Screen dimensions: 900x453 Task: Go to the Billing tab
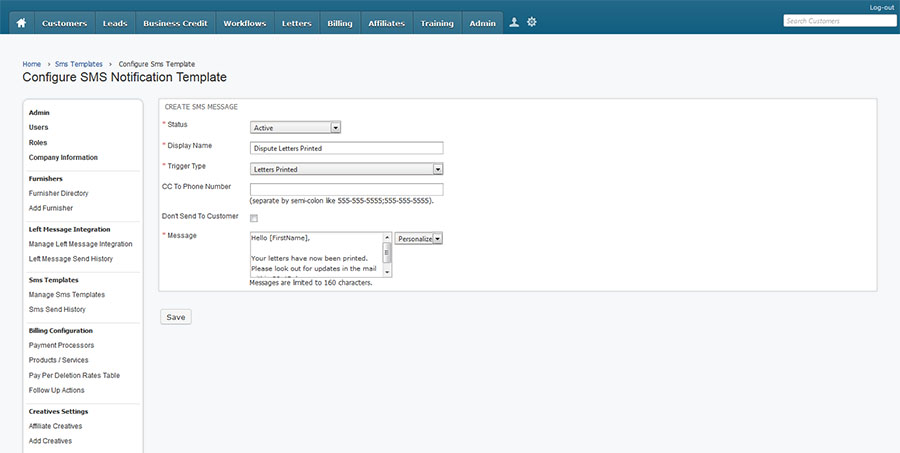point(340,23)
